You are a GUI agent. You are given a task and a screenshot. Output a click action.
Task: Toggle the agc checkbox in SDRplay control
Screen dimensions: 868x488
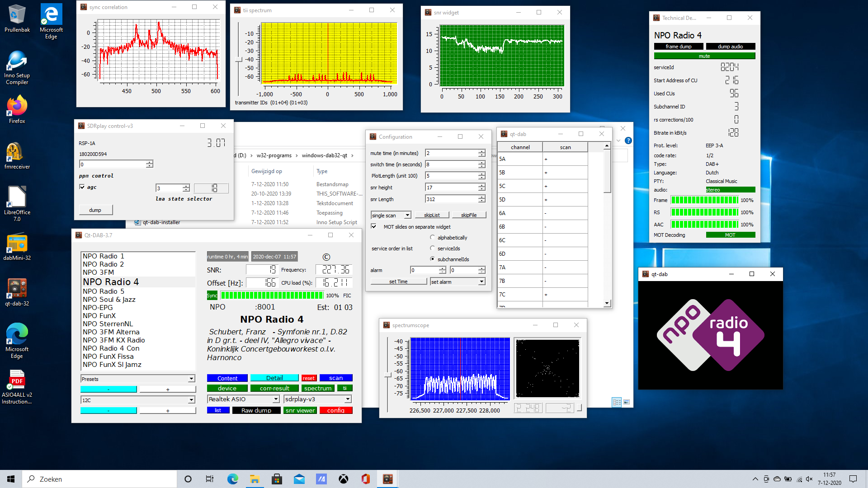click(82, 187)
